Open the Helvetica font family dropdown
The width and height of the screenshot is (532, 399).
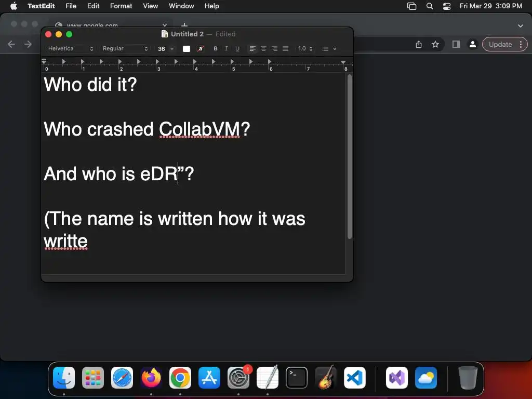[x=70, y=48]
